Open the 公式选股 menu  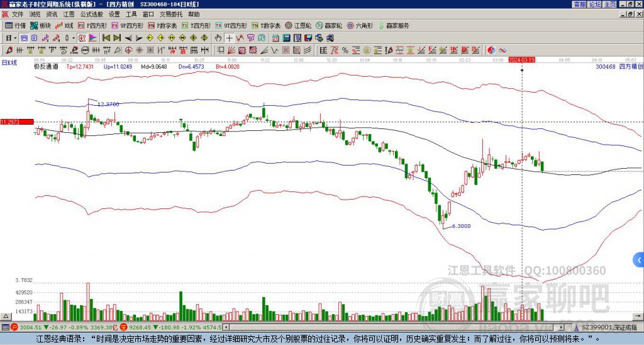tap(92, 14)
